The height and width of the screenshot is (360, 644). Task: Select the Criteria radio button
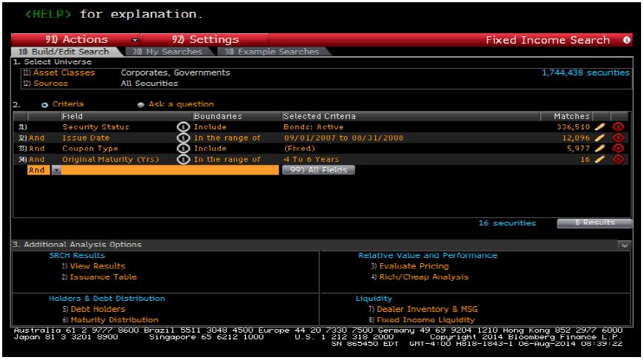point(45,104)
